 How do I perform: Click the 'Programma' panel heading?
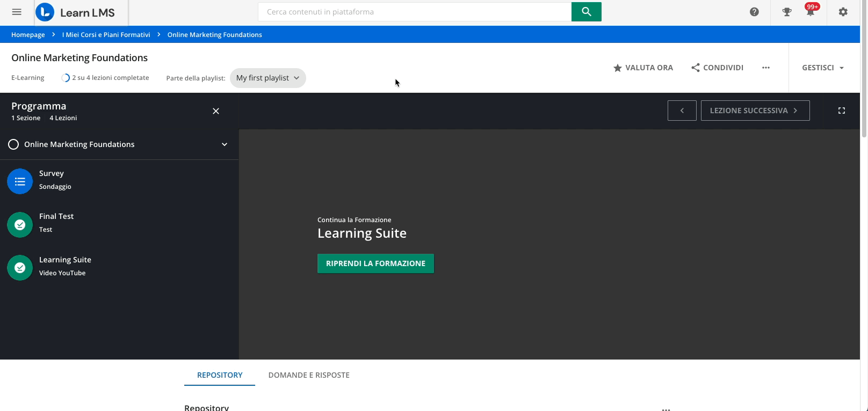click(x=39, y=106)
